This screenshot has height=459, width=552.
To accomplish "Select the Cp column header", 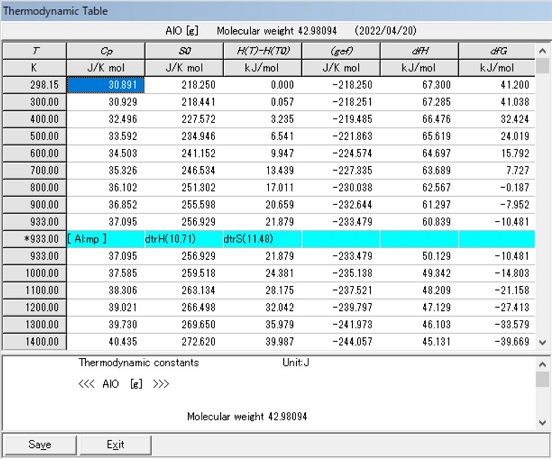I will point(106,51).
